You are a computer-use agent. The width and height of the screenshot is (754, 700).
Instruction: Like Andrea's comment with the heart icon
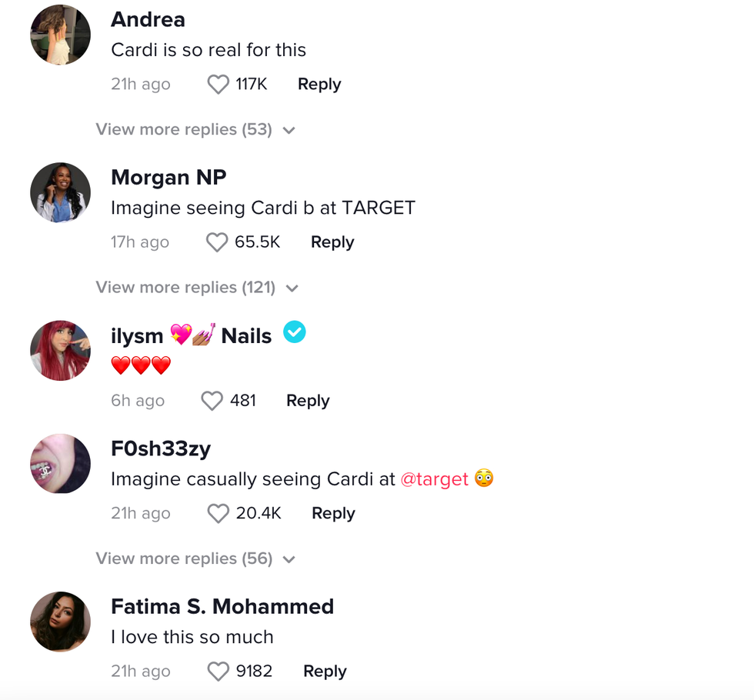coord(219,84)
